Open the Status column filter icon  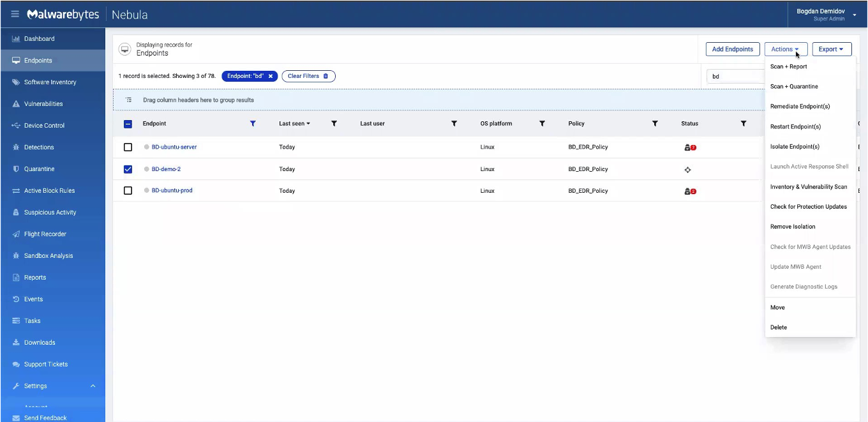[744, 124]
